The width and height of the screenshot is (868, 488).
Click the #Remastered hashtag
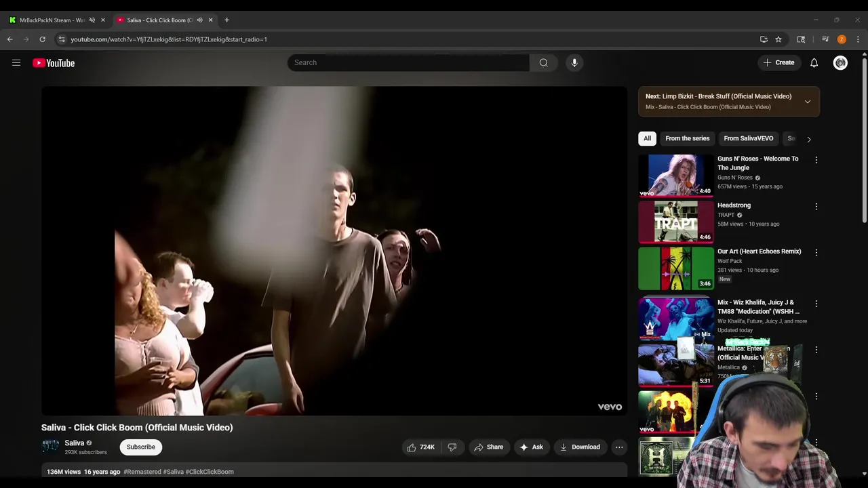point(142,472)
